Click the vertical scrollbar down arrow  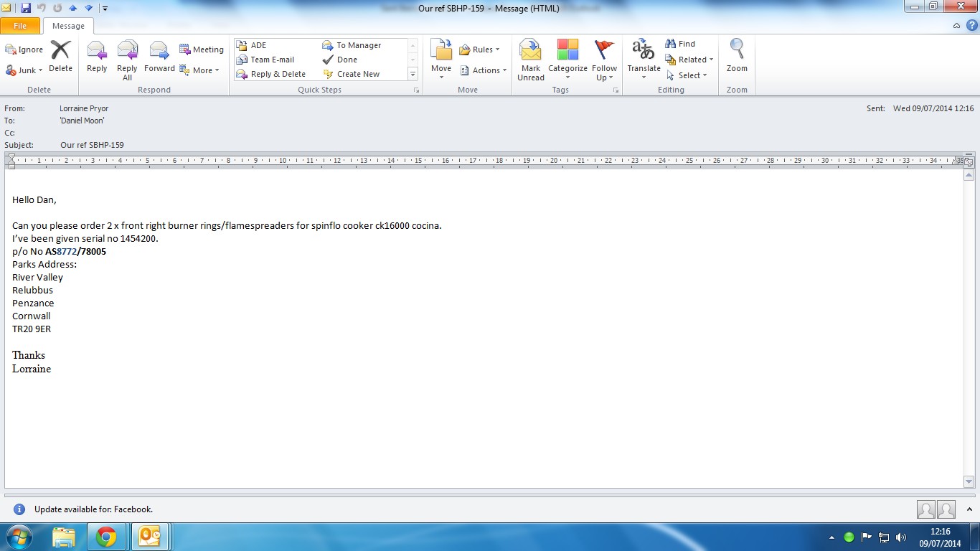pyautogui.click(x=969, y=482)
